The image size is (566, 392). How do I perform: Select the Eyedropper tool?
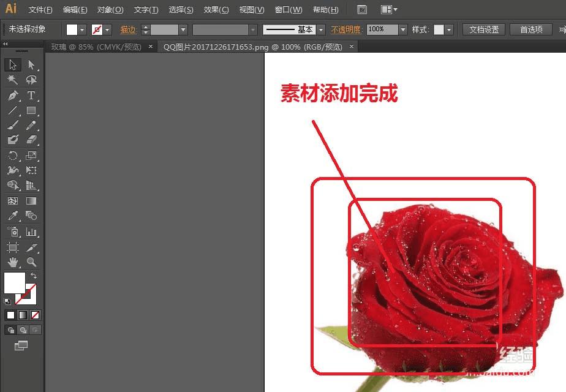click(13, 216)
